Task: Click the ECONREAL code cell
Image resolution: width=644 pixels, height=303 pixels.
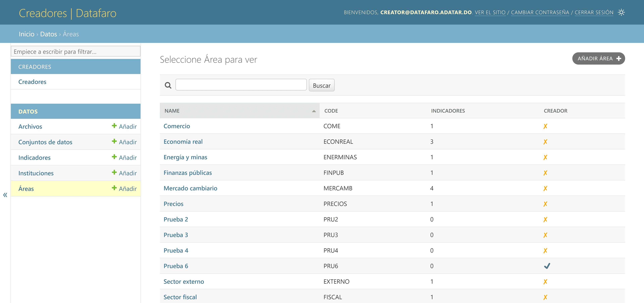Action: click(338, 142)
